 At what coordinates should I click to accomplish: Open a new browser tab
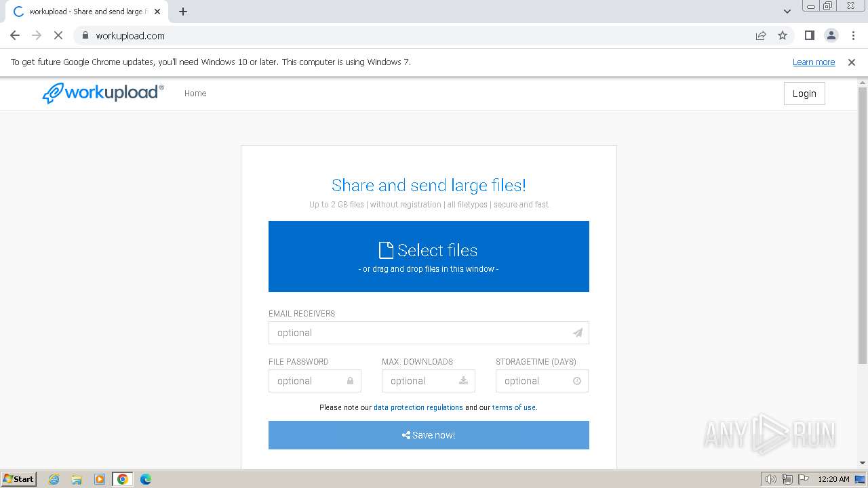pos(183,12)
